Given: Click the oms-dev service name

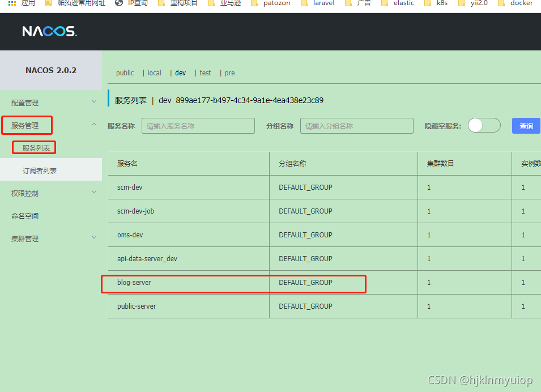Looking at the screenshot, I should 130,235.
